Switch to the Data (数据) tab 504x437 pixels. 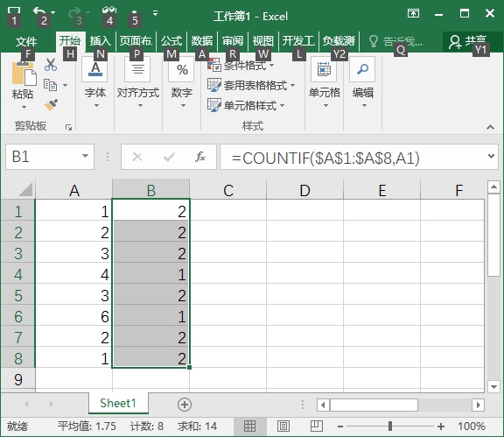coord(202,41)
